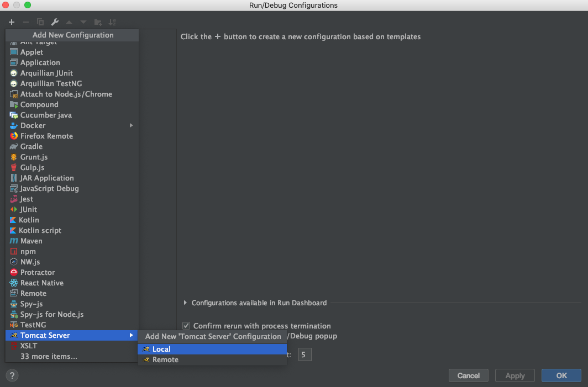588x387 pixels.
Task: Click the sort configurations alphabetically icon
Action: click(112, 22)
